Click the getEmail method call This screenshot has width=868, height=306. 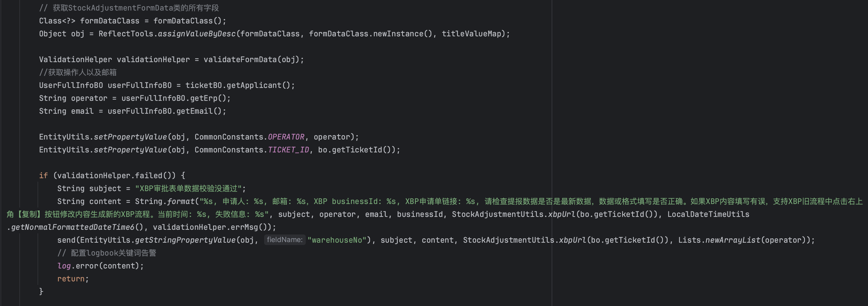coord(195,111)
